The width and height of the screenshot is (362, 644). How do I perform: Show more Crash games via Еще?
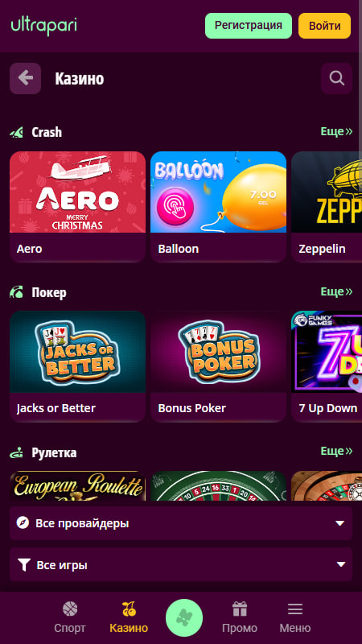336,131
